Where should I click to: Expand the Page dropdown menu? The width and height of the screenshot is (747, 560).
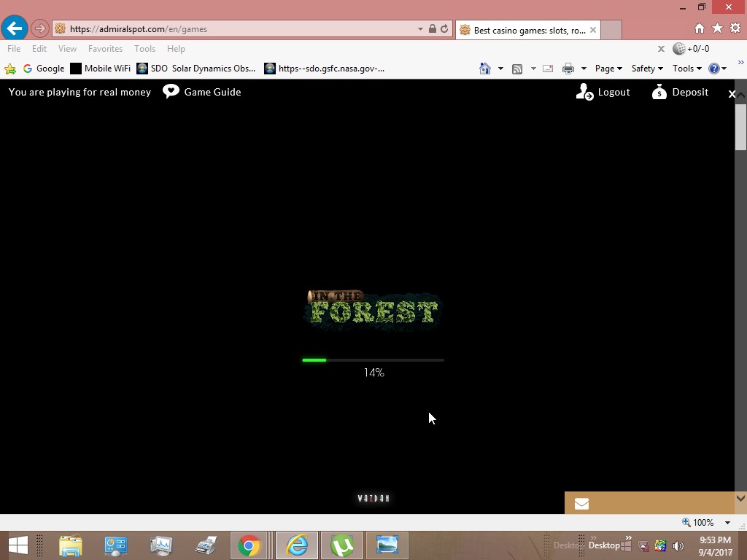[x=608, y=69]
